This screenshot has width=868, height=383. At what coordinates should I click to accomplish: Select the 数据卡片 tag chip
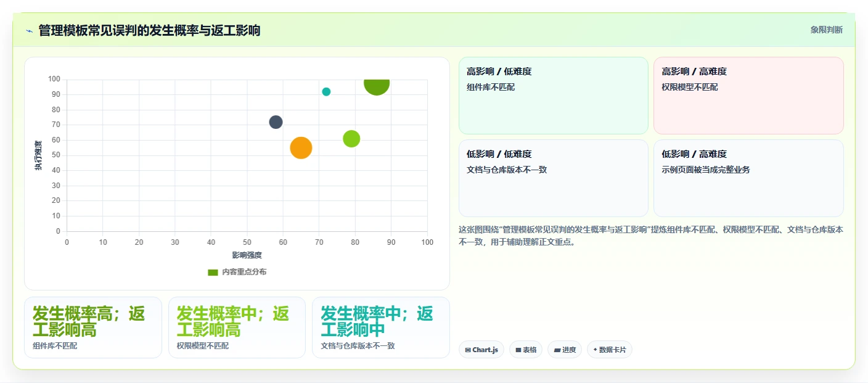click(x=610, y=350)
